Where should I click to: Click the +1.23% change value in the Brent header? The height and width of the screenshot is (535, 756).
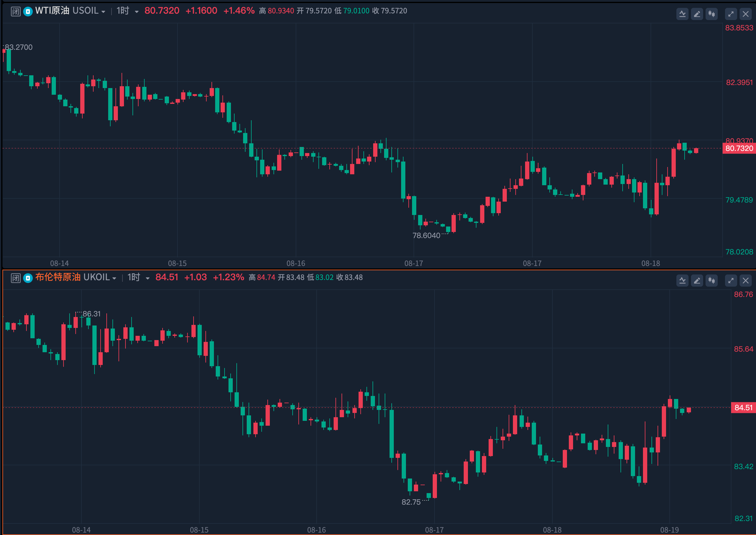pos(228,277)
